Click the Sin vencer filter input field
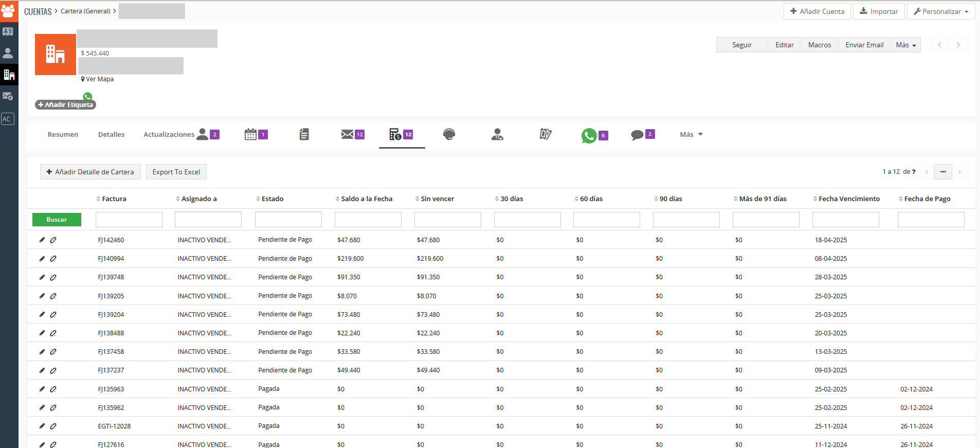This screenshot has width=980, height=448. [x=448, y=220]
